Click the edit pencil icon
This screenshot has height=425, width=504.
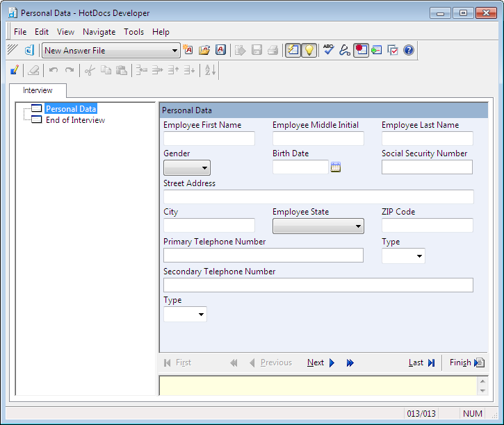click(14, 70)
